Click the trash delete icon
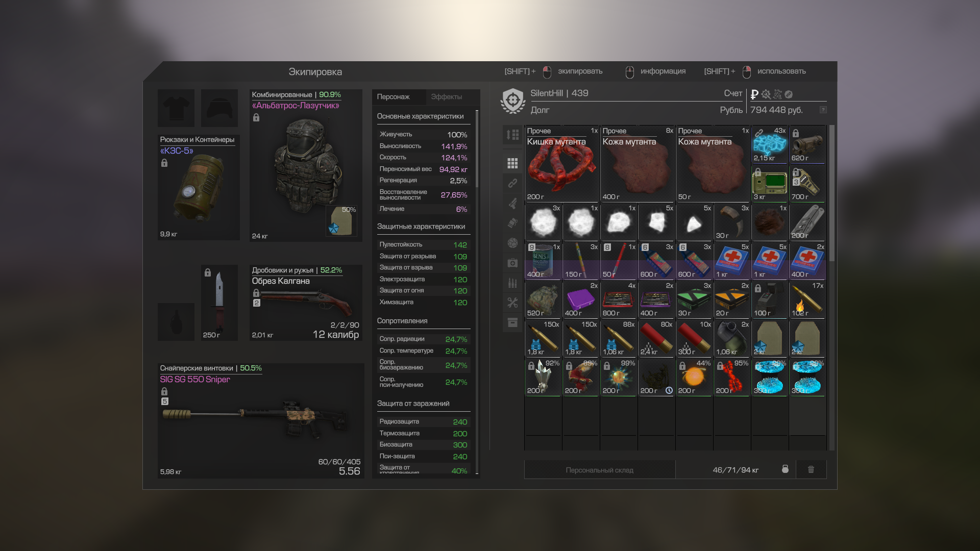The width and height of the screenshot is (980, 551). point(811,469)
